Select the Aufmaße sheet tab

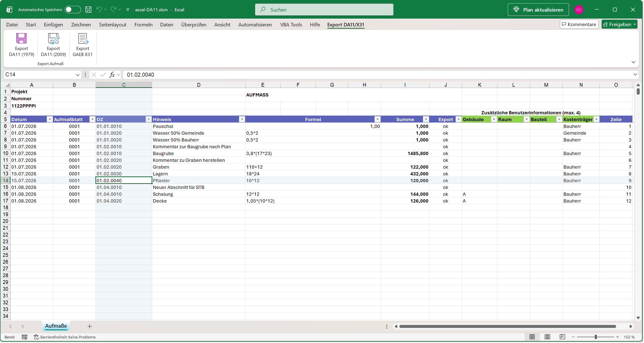(56, 326)
